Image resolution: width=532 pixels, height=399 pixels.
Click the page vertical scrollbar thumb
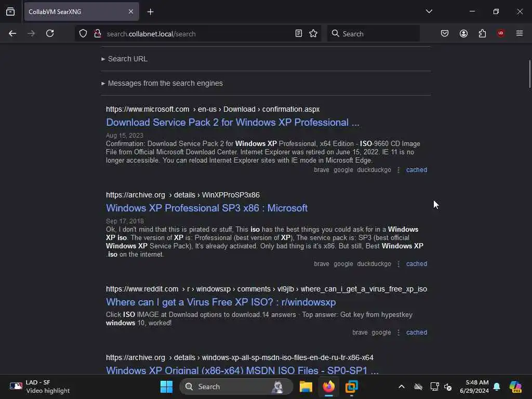point(530,74)
